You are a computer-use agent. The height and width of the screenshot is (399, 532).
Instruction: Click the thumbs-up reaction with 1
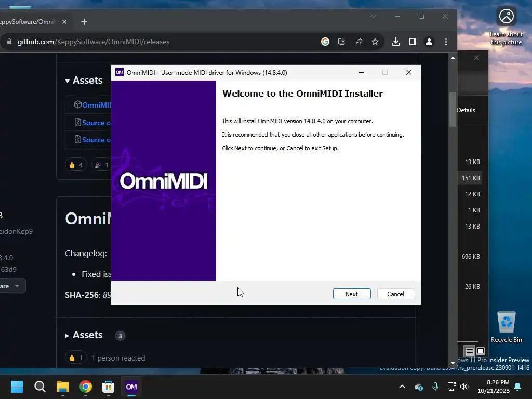pyautogui.click(x=76, y=358)
